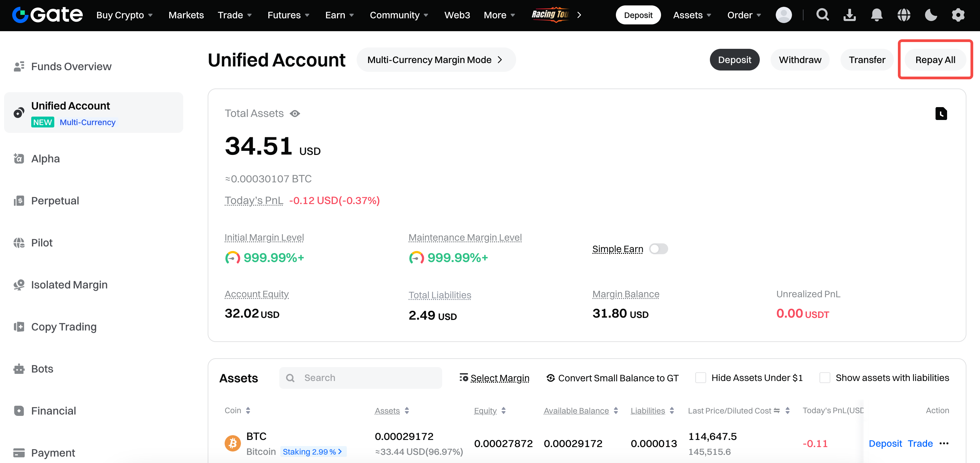Screen dimensions: 980x463
Task: Click the Withdraw button
Action: click(800, 60)
